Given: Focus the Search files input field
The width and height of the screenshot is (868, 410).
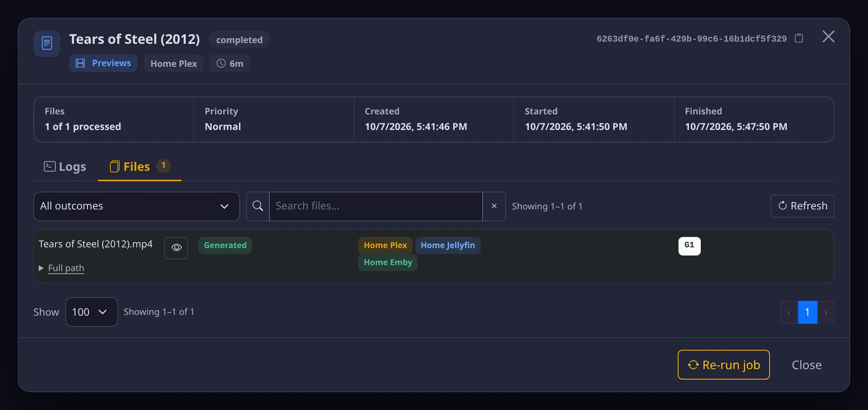Looking at the screenshot, I should [x=376, y=206].
